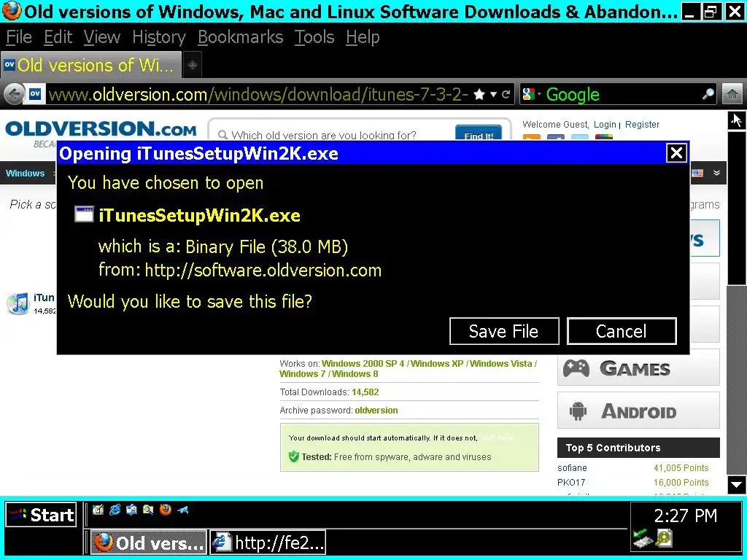Click the 41,005 Points value
Image resolution: width=747 pixels, height=560 pixels.
click(681, 467)
